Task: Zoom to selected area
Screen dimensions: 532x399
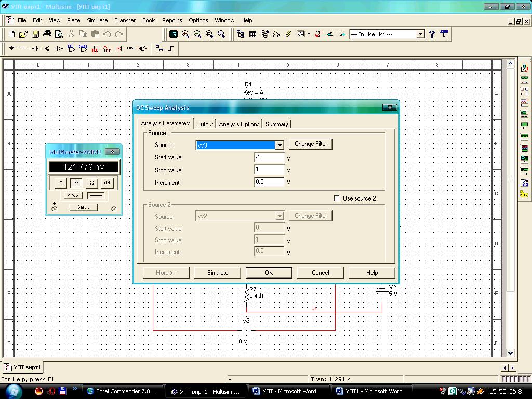Action: [209, 34]
